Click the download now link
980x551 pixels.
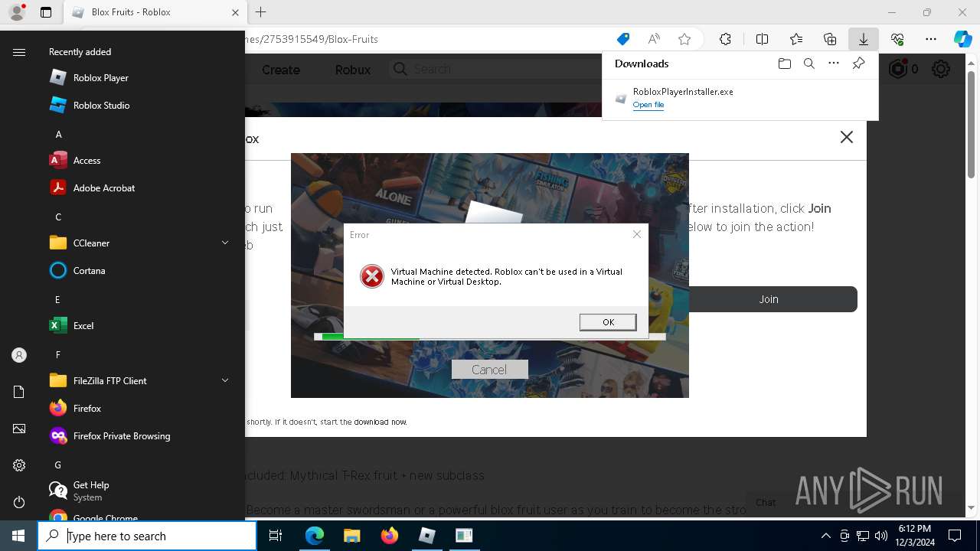coord(380,422)
